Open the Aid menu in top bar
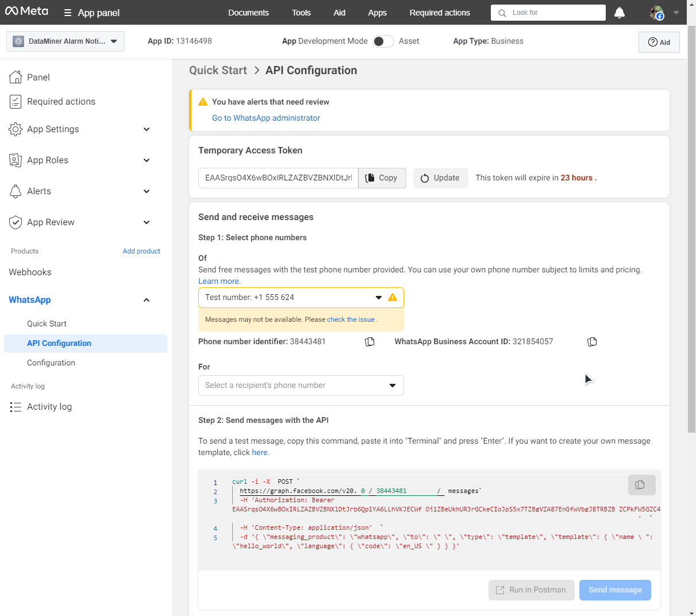The image size is (696, 616). (x=340, y=13)
